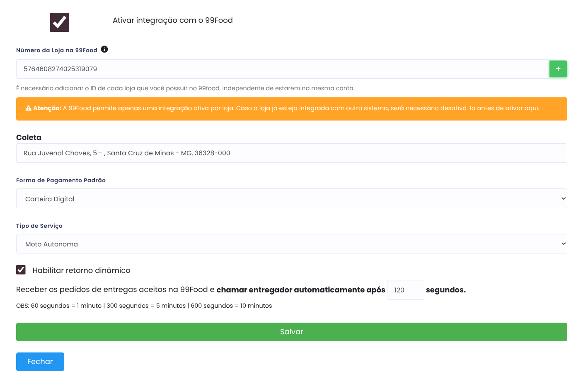Click the Coleta address field
The height and width of the screenshot is (374, 588).
pyautogui.click(x=291, y=153)
